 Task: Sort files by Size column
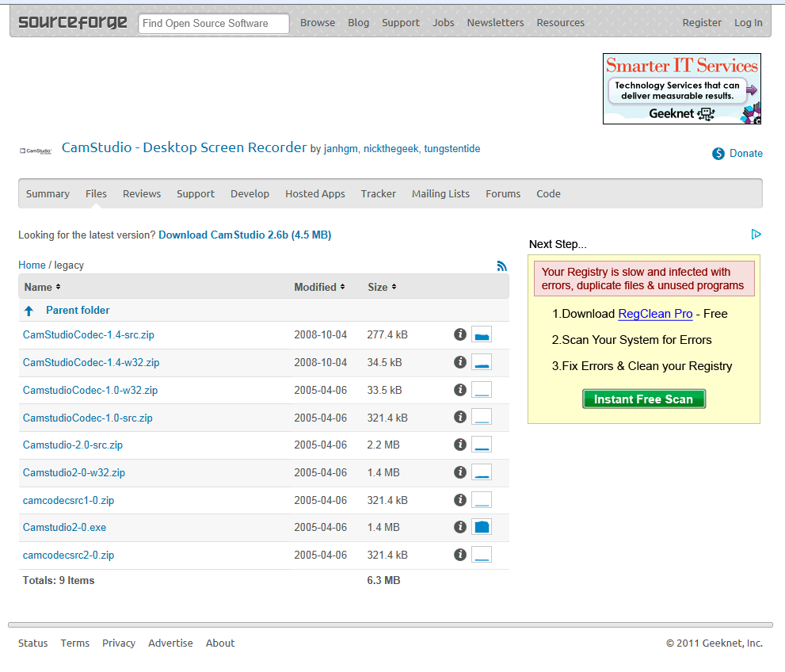coord(382,287)
